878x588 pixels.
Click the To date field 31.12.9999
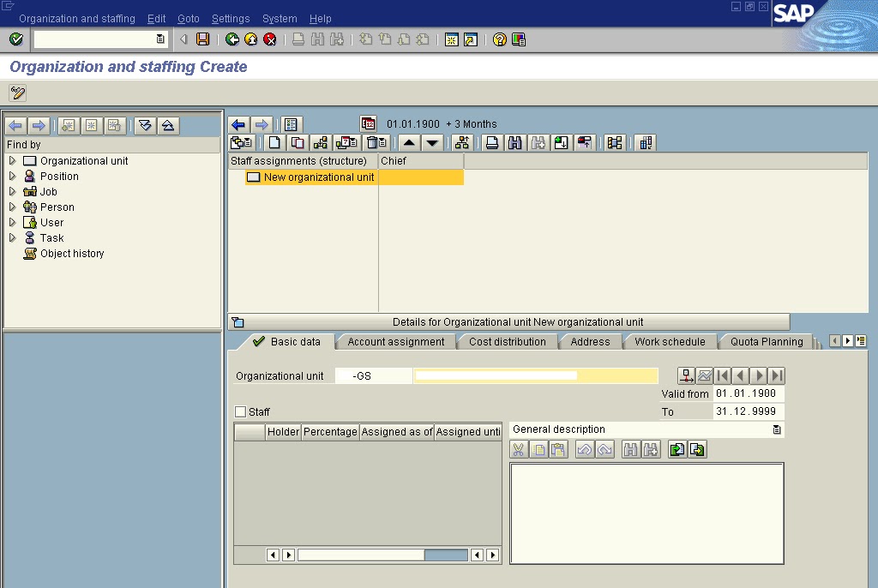point(749,411)
